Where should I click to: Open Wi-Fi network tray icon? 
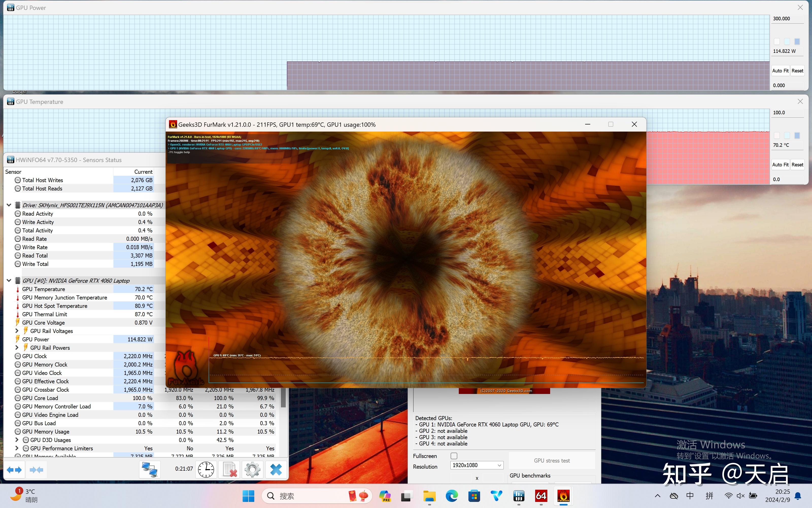(x=728, y=496)
